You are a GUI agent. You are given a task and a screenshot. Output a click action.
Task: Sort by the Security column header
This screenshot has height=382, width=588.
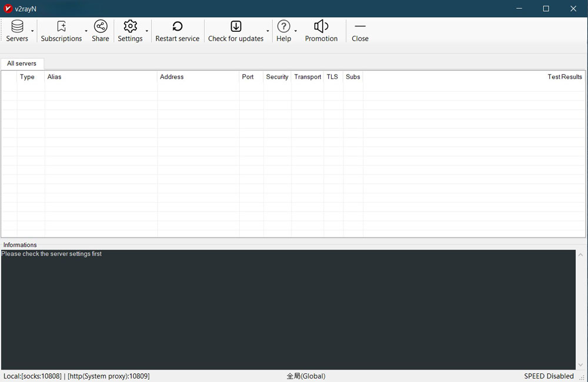point(277,77)
